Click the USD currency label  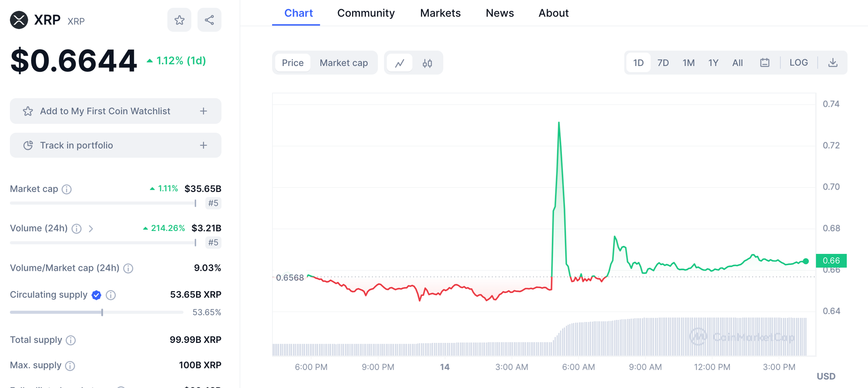pos(826,376)
